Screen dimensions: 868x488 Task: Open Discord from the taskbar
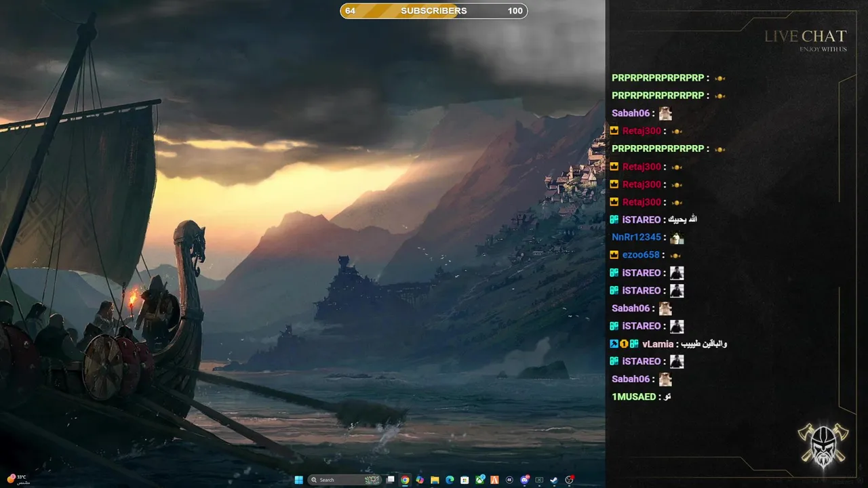coord(525,480)
